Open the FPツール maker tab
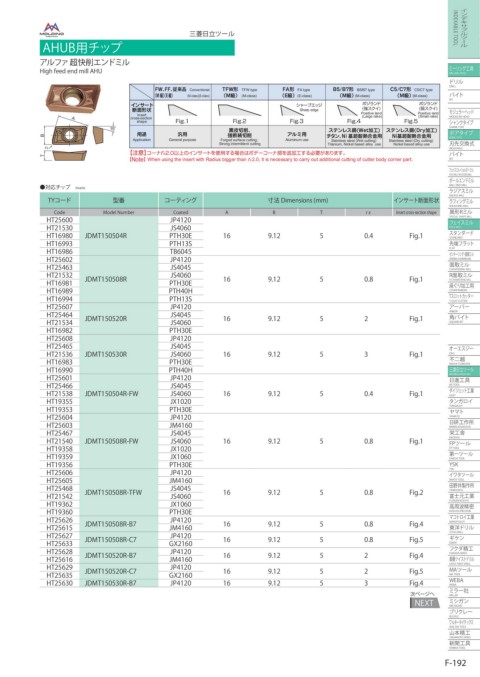Screen dimensions: 480x677 pos(463,444)
